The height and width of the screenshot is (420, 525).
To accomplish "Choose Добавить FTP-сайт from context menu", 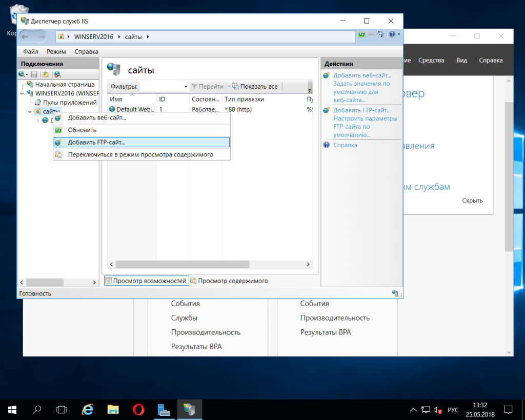I will click(x=96, y=143).
